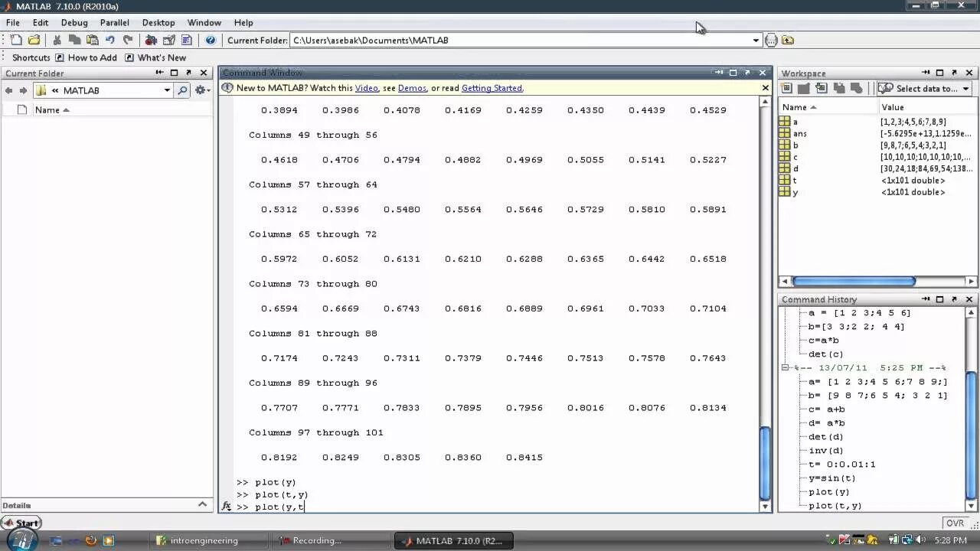The image size is (980, 551).
Task: Open Simulink via toolbar icon
Action: coord(151,40)
